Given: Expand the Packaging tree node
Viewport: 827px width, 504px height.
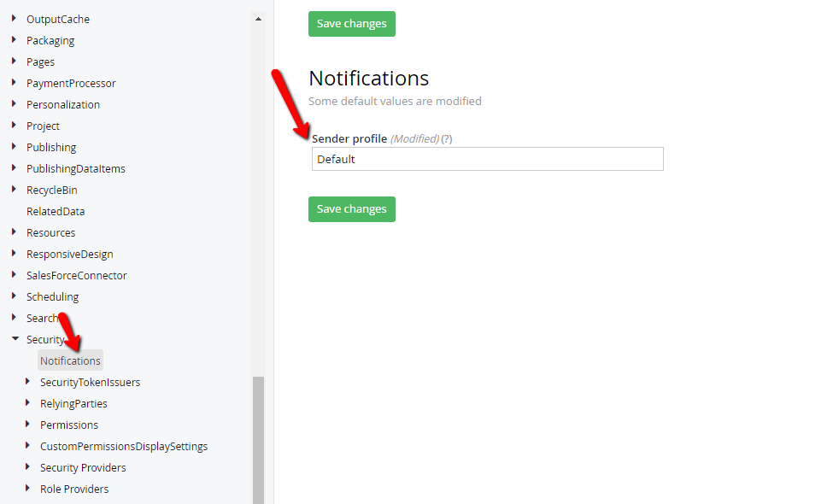Looking at the screenshot, I should [x=14, y=39].
